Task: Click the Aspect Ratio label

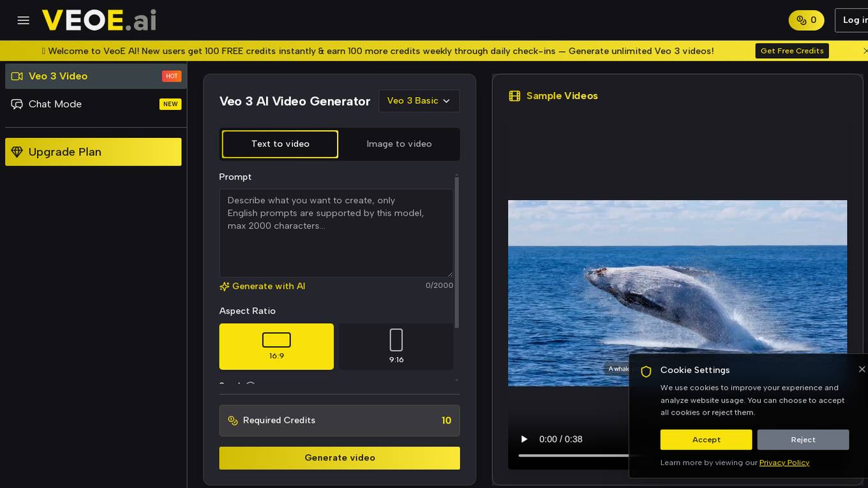Action: tap(248, 311)
